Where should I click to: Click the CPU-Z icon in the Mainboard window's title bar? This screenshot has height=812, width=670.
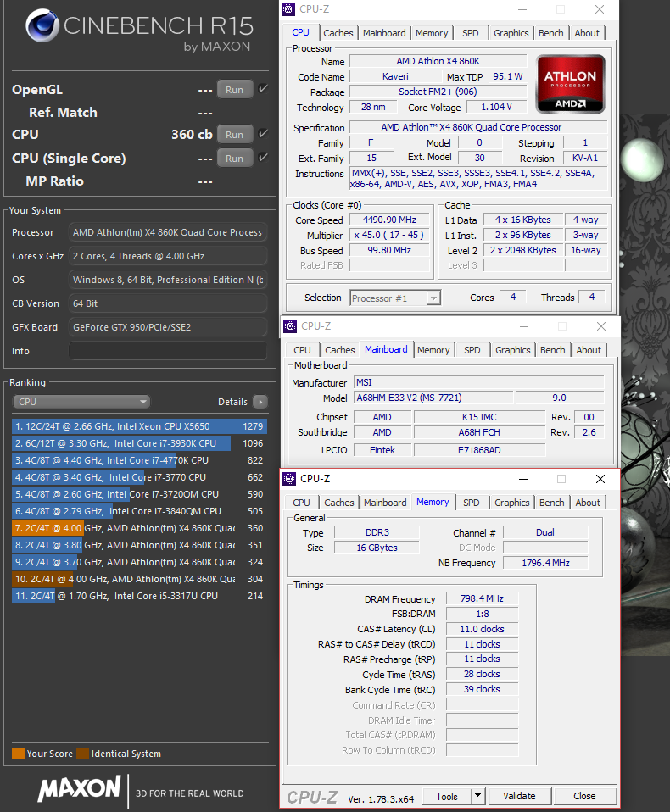(290, 326)
